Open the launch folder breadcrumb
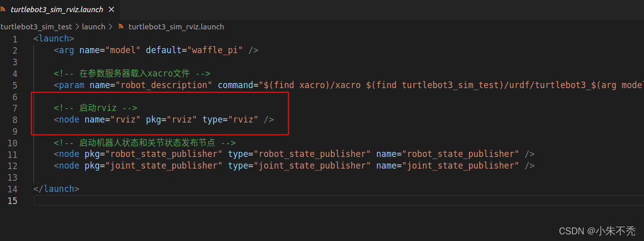644x241 pixels. (93, 26)
